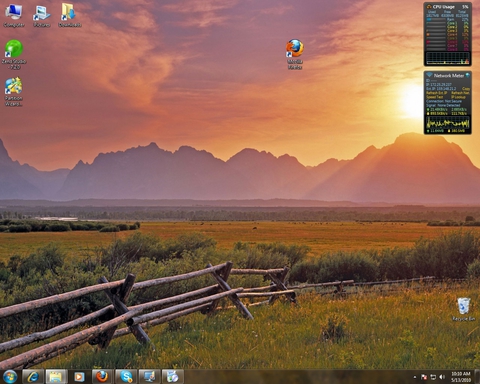The height and width of the screenshot is (384, 480).
Task: Click Copy next to the external IP
Action: (466, 89)
